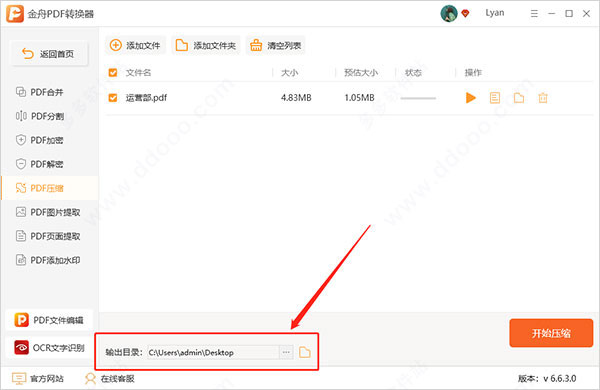The width and height of the screenshot is (600, 390).
Task: Click the 添加文件夹 button
Action: click(206, 46)
